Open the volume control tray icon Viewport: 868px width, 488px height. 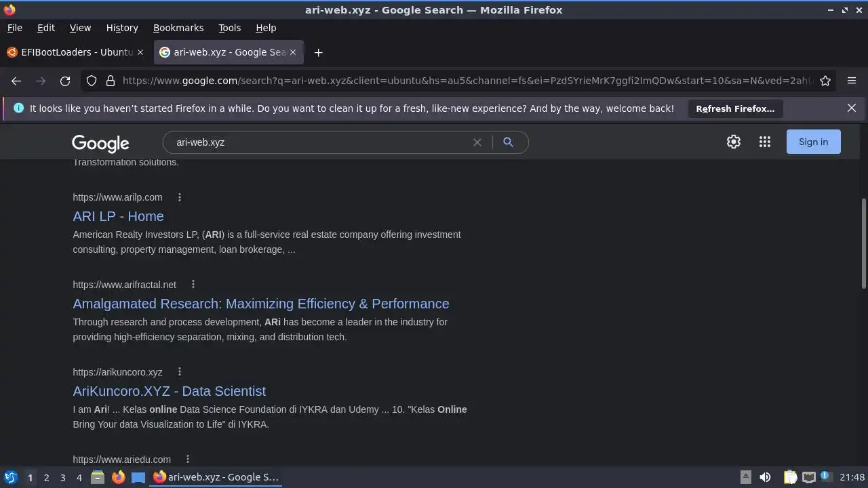765,477
